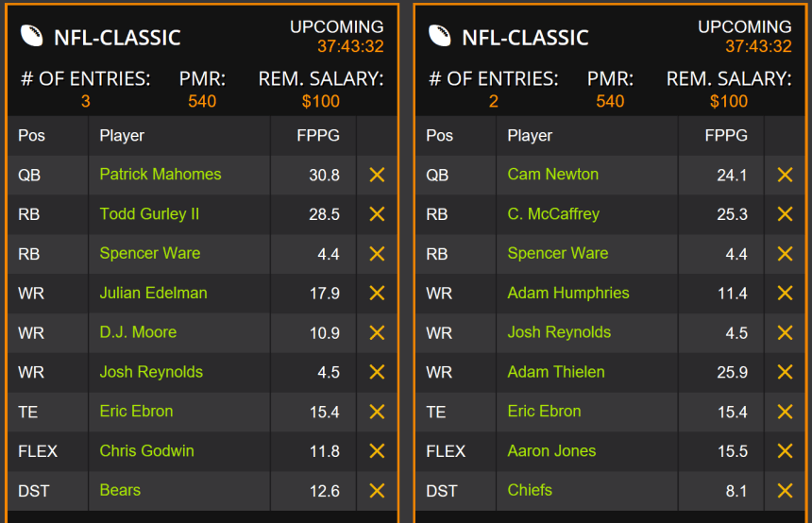Remove C. McCaffrey from the lineup
The width and height of the screenshot is (812, 523).
click(x=785, y=214)
